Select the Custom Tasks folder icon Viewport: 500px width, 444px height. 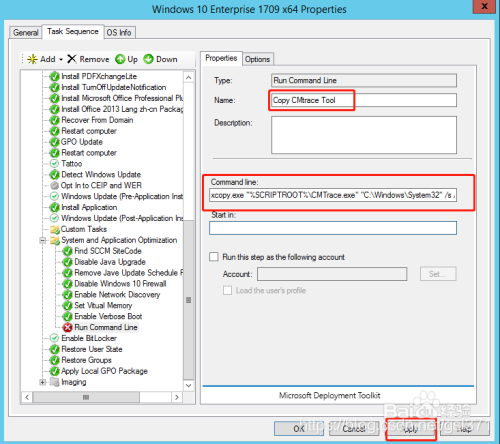click(54, 229)
